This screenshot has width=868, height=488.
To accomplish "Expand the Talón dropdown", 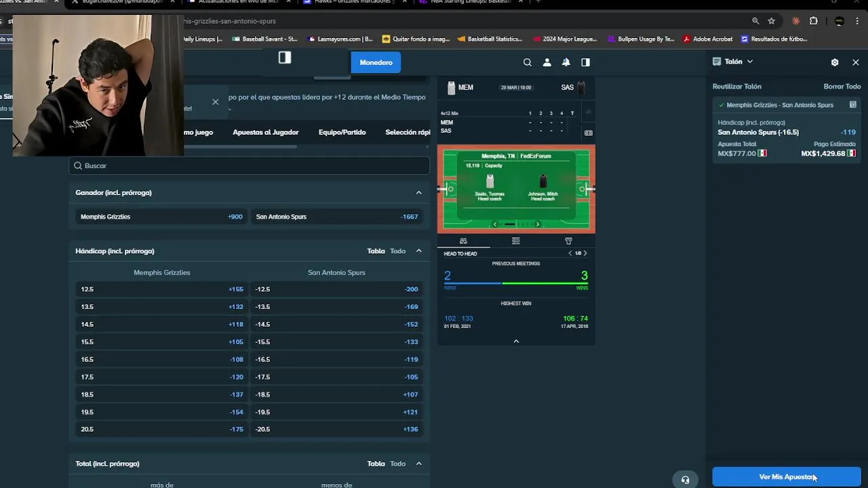I will click(749, 62).
